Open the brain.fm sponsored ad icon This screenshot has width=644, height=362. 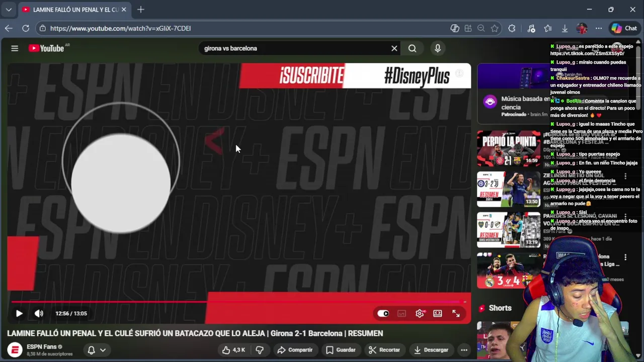(x=490, y=102)
